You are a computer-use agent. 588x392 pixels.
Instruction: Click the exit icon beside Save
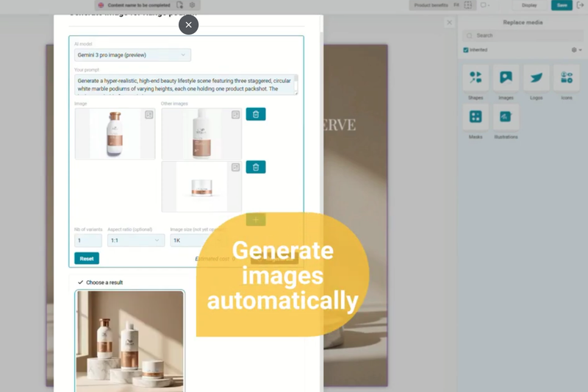[580, 5]
